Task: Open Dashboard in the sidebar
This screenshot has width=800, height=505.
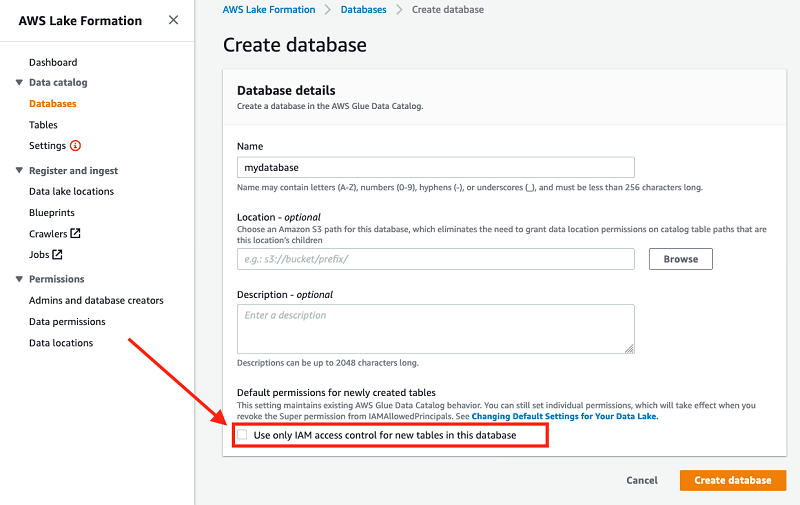Action: point(53,62)
